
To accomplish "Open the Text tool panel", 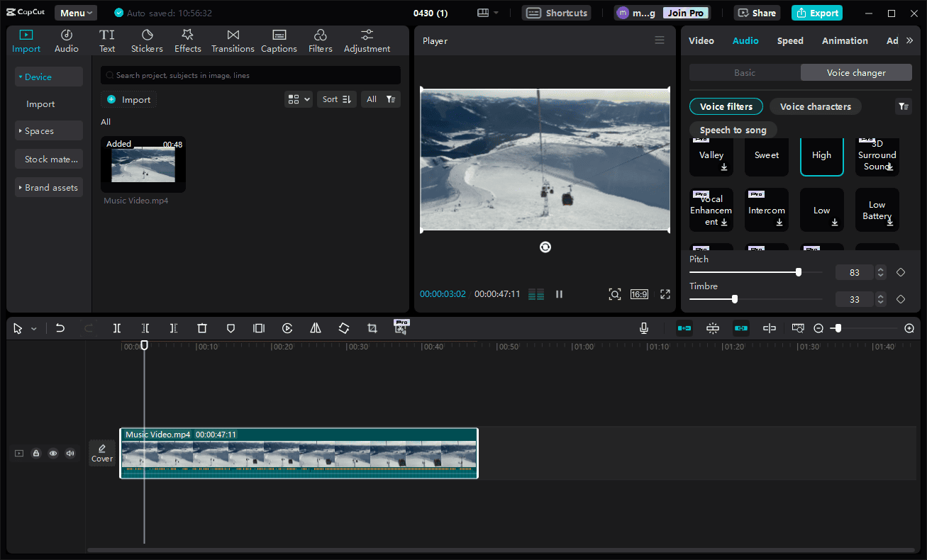I will point(107,41).
